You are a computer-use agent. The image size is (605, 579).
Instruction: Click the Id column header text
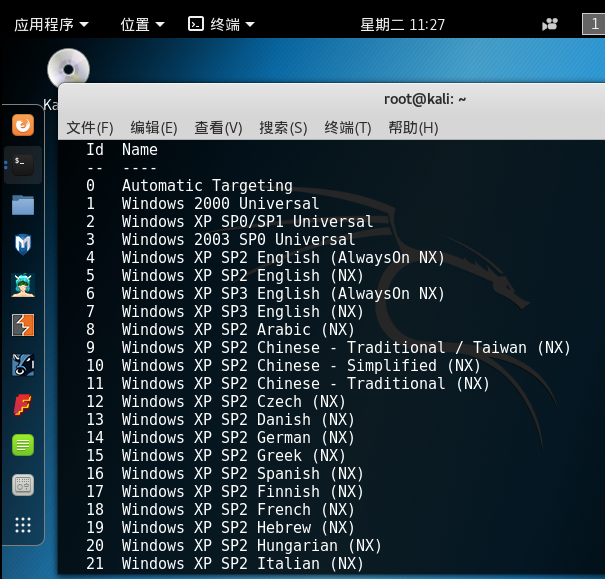(x=95, y=149)
